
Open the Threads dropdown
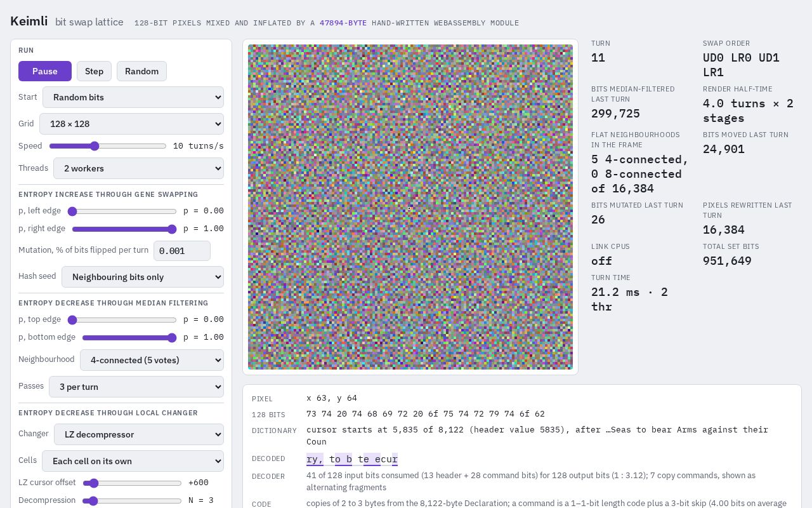click(138, 168)
